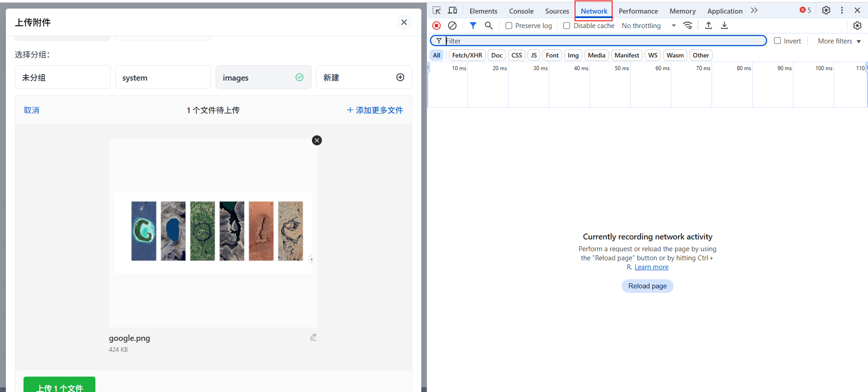Viewport: 868px width, 392px height.
Task: Click the green 上传 1 个文件 button
Action: [x=59, y=385]
